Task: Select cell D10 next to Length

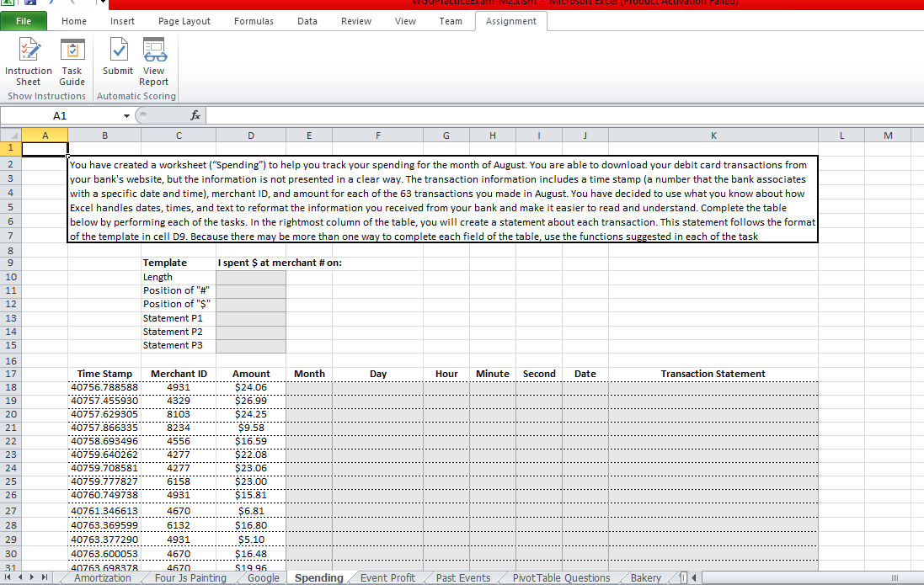Action: point(250,277)
